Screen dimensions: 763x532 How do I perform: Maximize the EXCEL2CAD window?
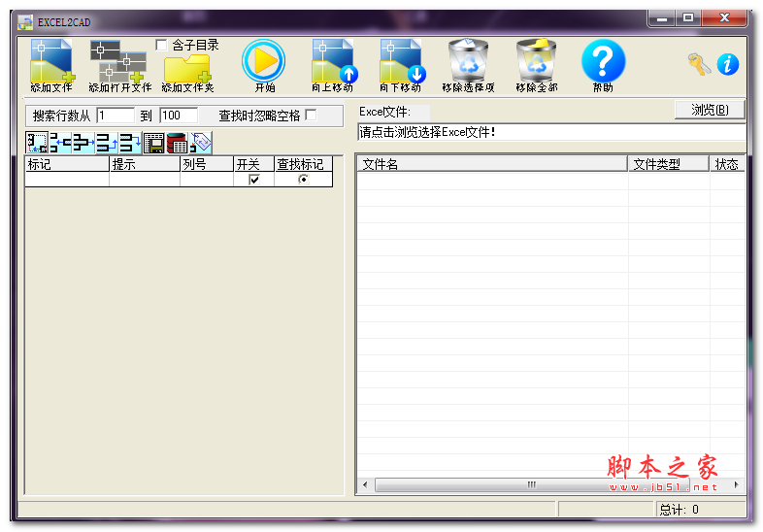point(688,18)
